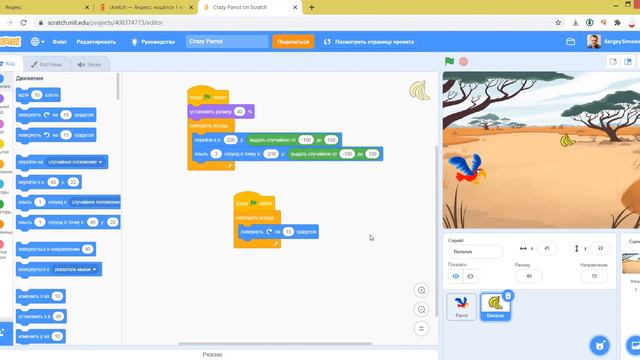Click the bananas on the stage
This screenshot has height=360, width=640.
click(567, 140)
